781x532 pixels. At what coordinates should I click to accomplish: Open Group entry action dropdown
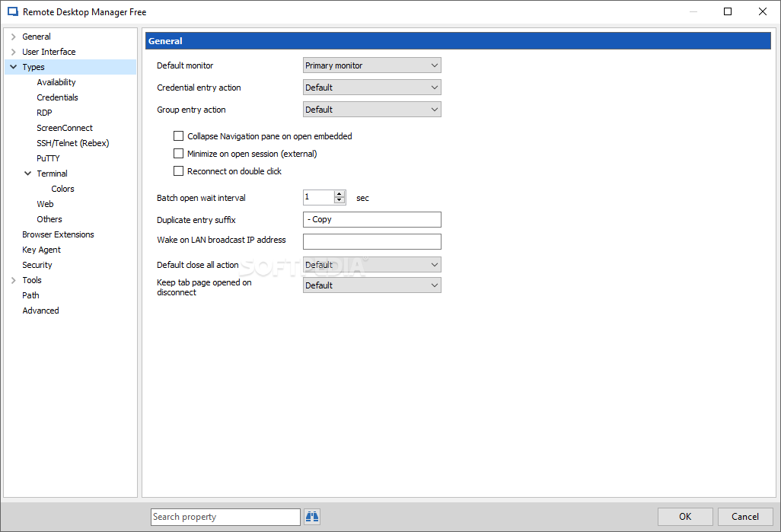coord(372,110)
